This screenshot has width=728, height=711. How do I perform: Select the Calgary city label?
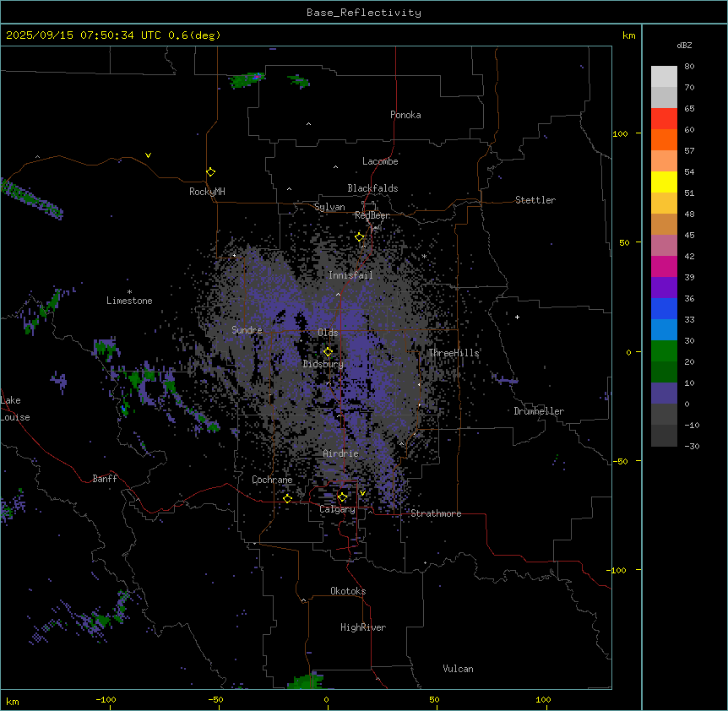tap(337, 509)
